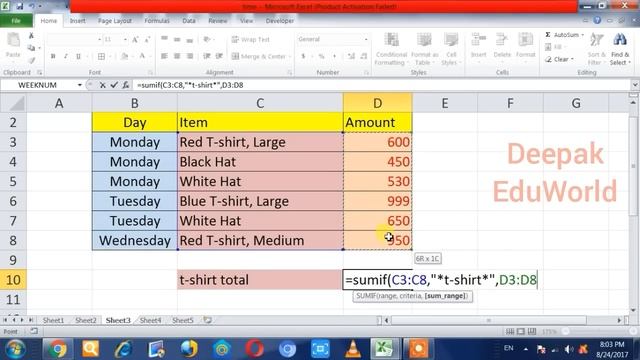Open the File tab
Screen dimensions: 640x360
(x=16, y=21)
